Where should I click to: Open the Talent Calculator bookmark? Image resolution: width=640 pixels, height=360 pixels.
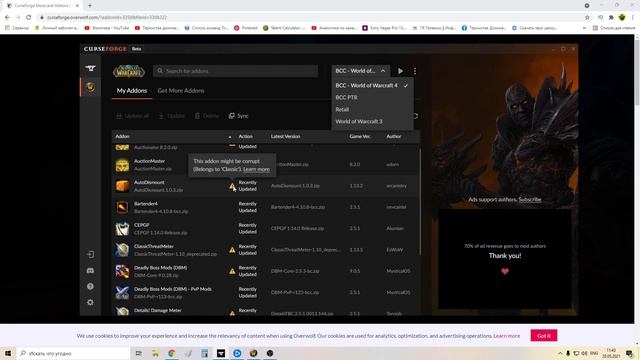284,28
